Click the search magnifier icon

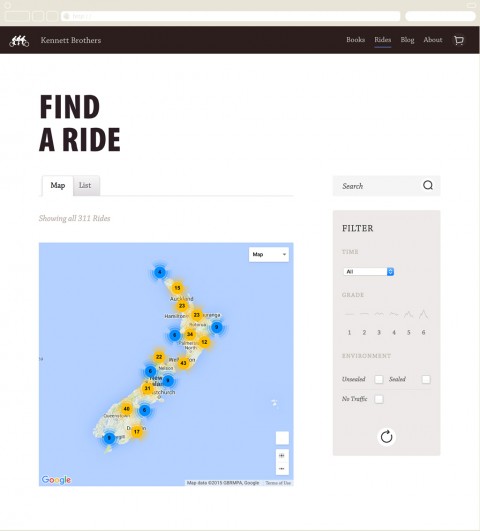[428, 185]
